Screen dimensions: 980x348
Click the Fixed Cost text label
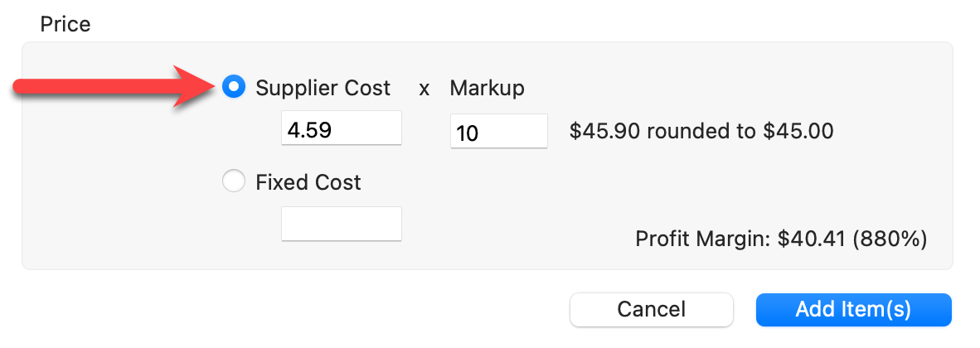(x=308, y=182)
